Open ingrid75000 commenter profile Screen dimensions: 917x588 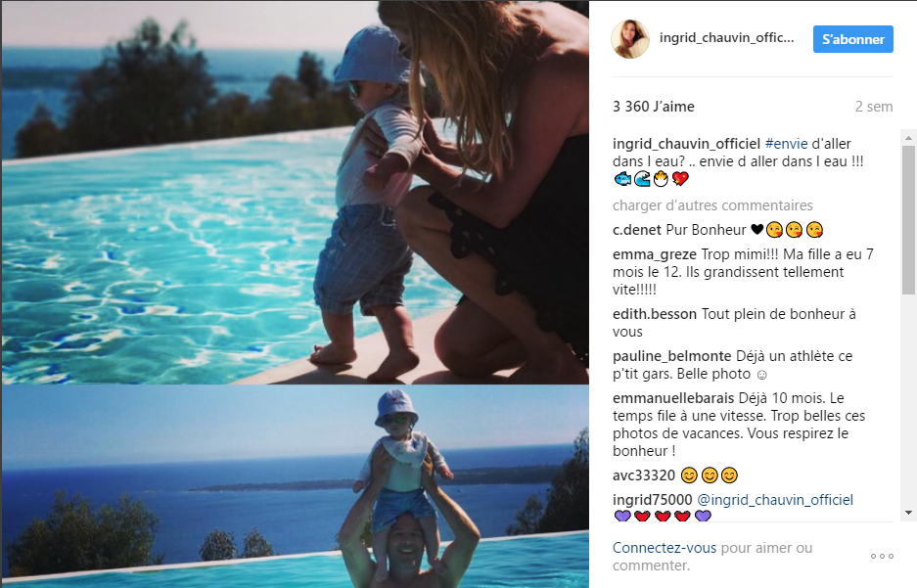[652, 500]
